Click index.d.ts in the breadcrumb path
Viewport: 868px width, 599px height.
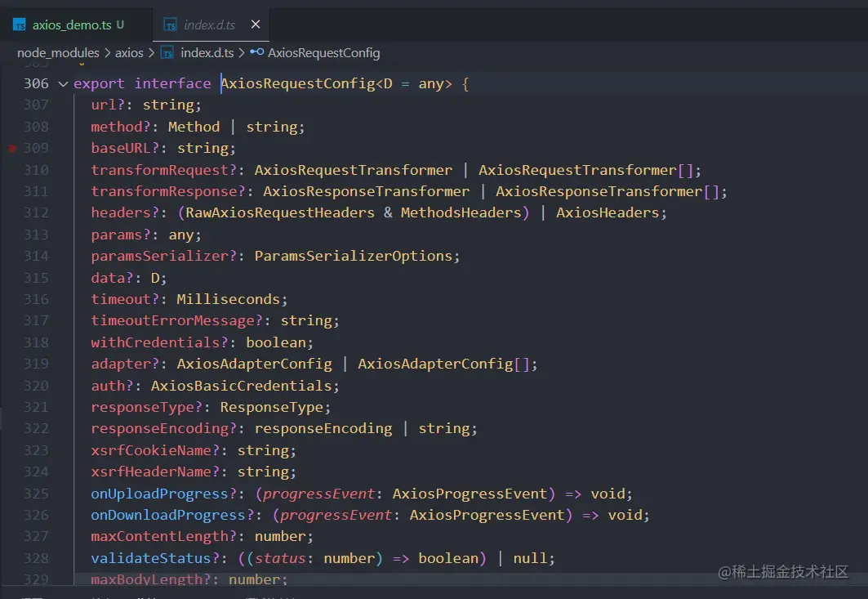(207, 52)
